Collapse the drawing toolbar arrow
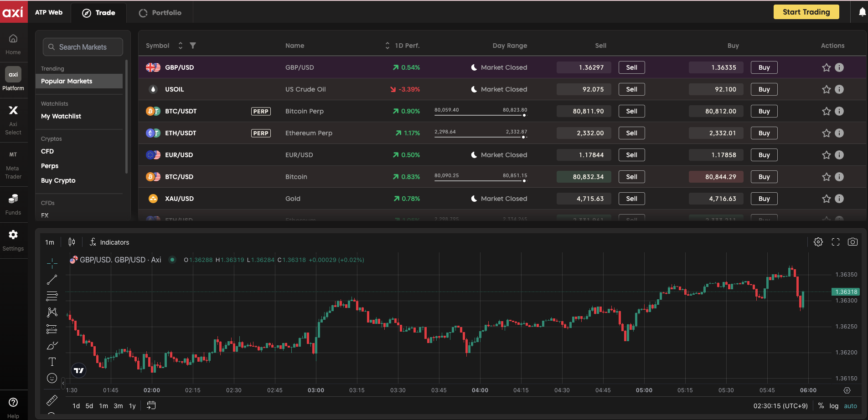Screen dimensions: 868x420 point(63,384)
